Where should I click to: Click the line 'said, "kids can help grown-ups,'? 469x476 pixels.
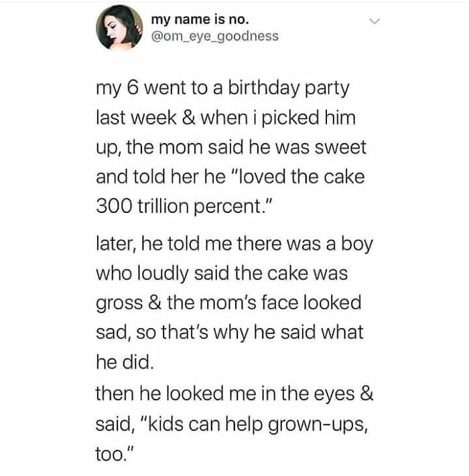(x=232, y=425)
